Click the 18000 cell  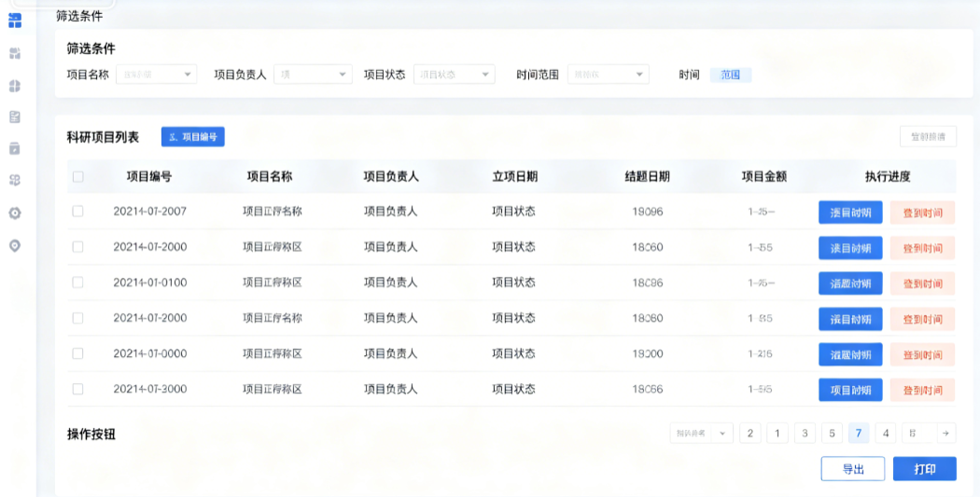click(x=648, y=354)
